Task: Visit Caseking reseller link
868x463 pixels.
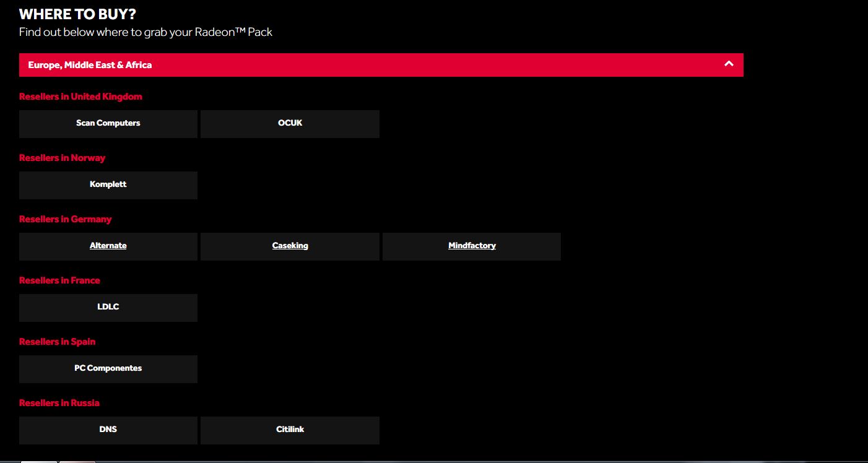Action: click(x=290, y=246)
